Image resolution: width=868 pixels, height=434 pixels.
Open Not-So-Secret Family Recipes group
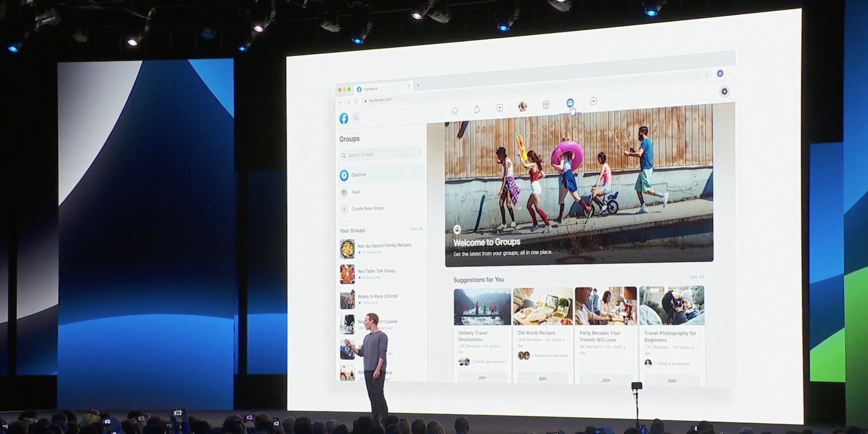384,246
